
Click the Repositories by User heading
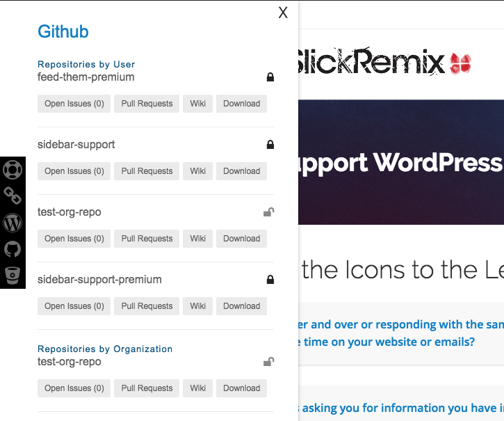point(86,65)
